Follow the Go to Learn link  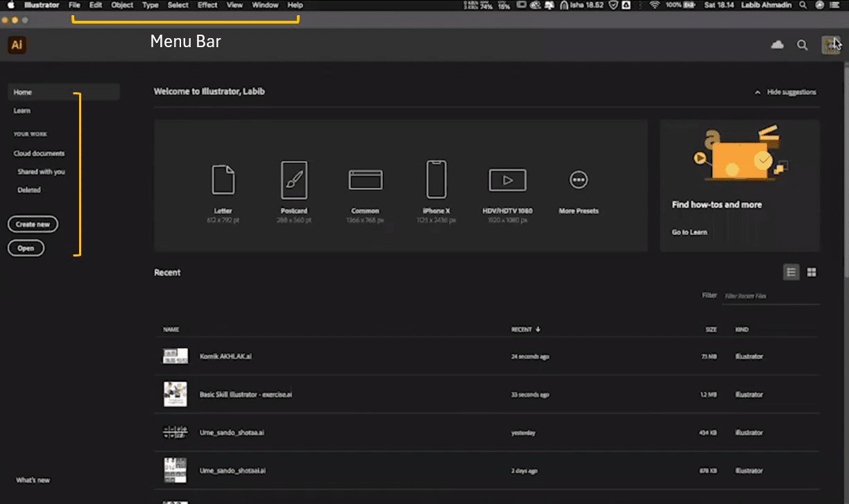[x=689, y=232]
